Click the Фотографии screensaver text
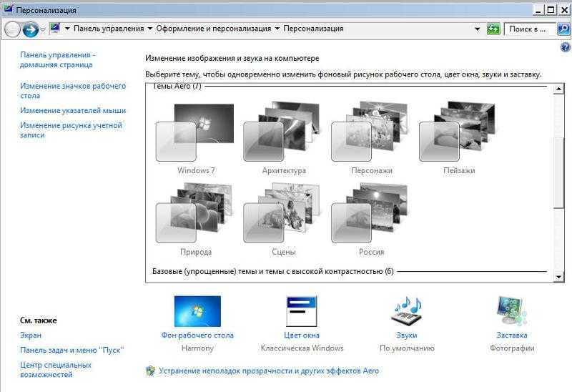Image resolution: width=572 pixels, height=392 pixels. click(512, 348)
